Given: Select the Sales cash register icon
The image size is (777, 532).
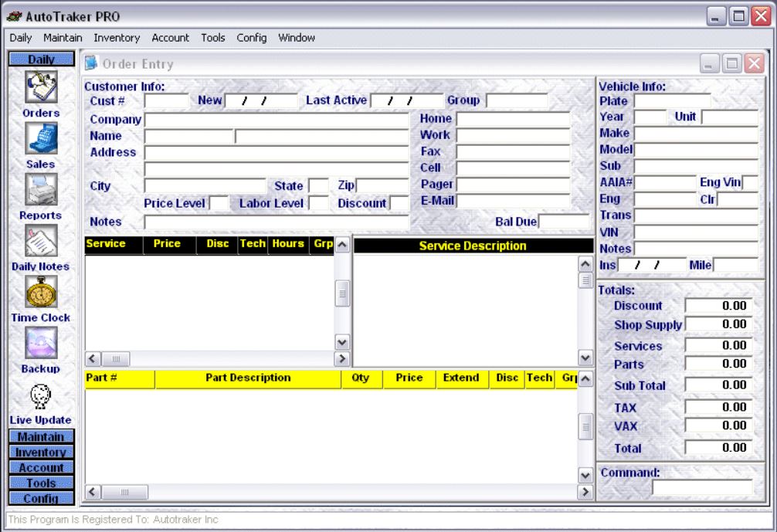Looking at the screenshot, I should point(40,139).
